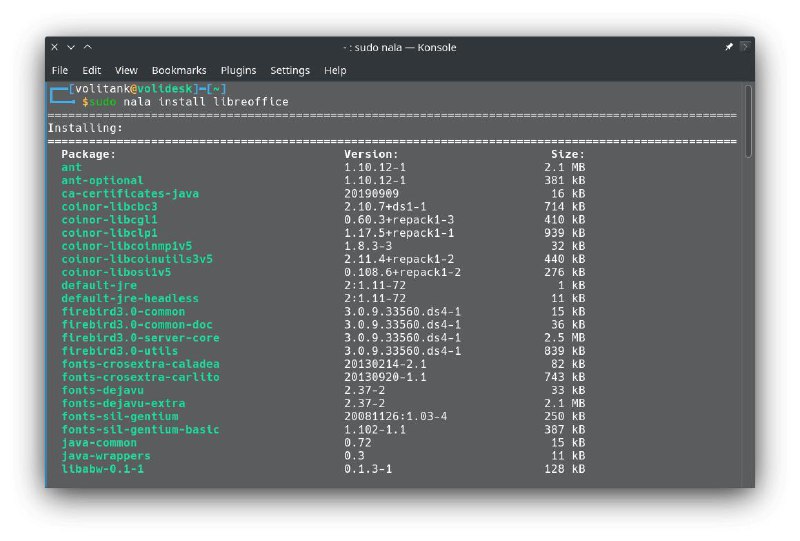Click the 'coinor-libcgl1' package name
The width and height of the screenshot is (800, 541).
pyautogui.click(x=109, y=219)
